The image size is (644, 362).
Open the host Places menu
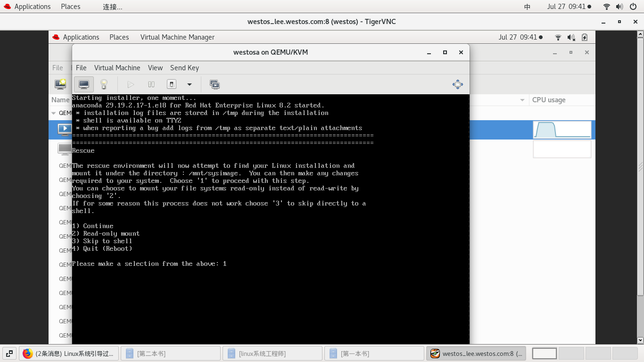(x=71, y=7)
